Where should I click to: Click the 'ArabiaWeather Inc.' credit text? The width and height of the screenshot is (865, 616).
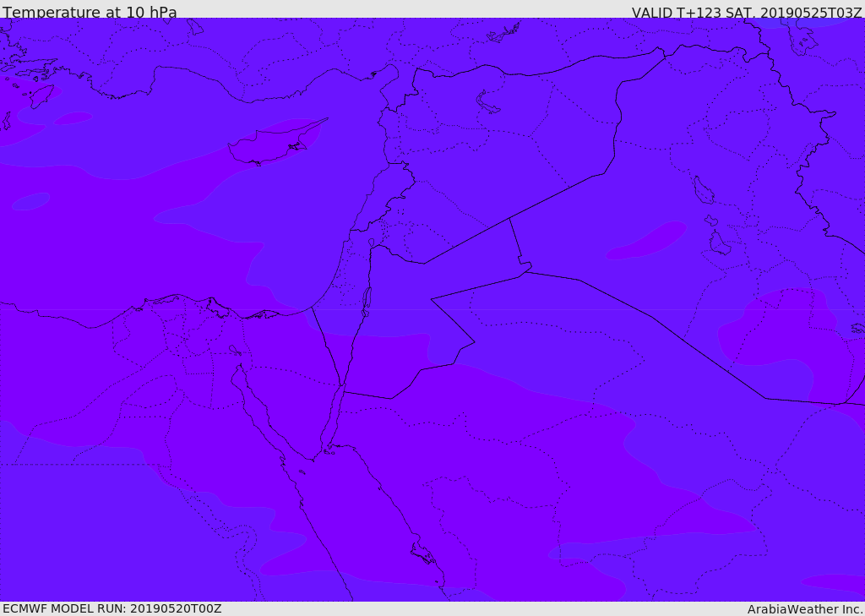click(805, 609)
